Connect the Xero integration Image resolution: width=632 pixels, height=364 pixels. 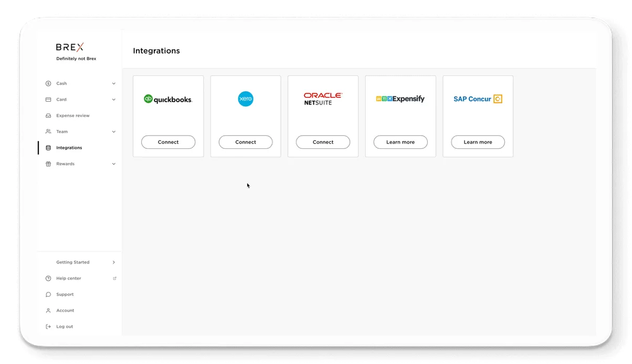point(245,142)
